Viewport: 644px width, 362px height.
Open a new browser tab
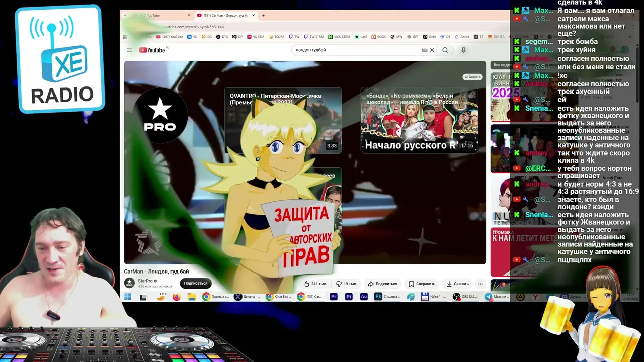point(263,15)
